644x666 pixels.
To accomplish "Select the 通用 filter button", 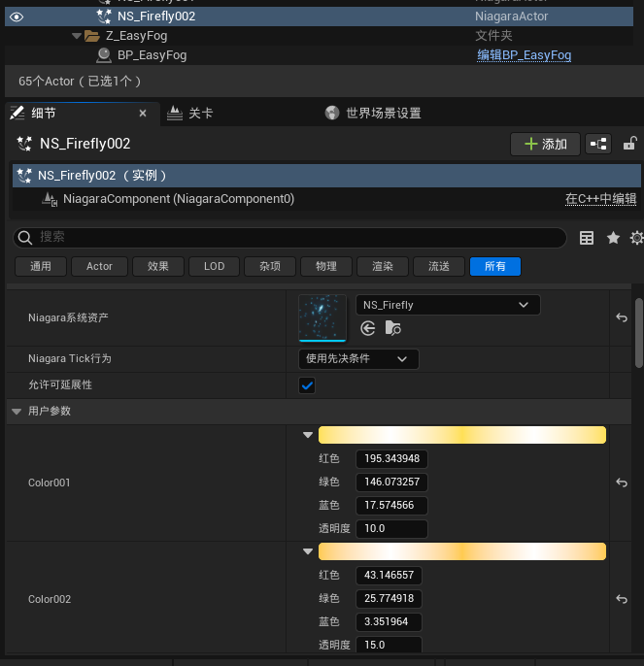I will (x=41, y=267).
